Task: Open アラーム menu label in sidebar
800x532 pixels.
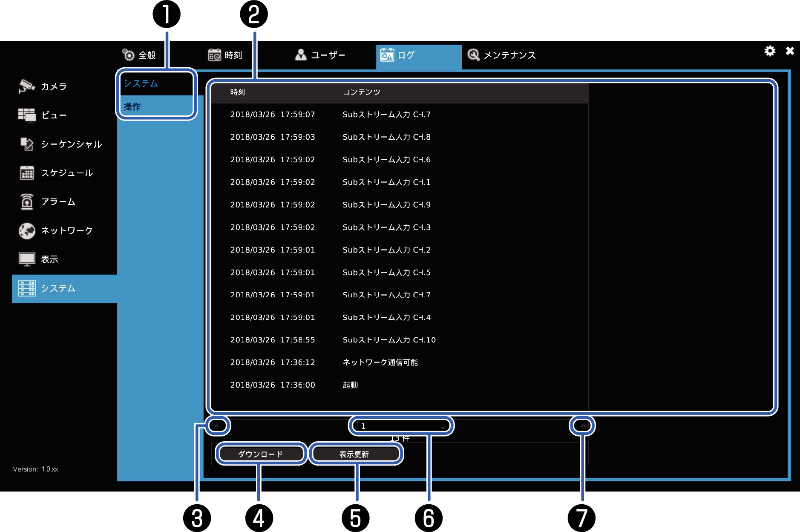Action: click(58, 202)
